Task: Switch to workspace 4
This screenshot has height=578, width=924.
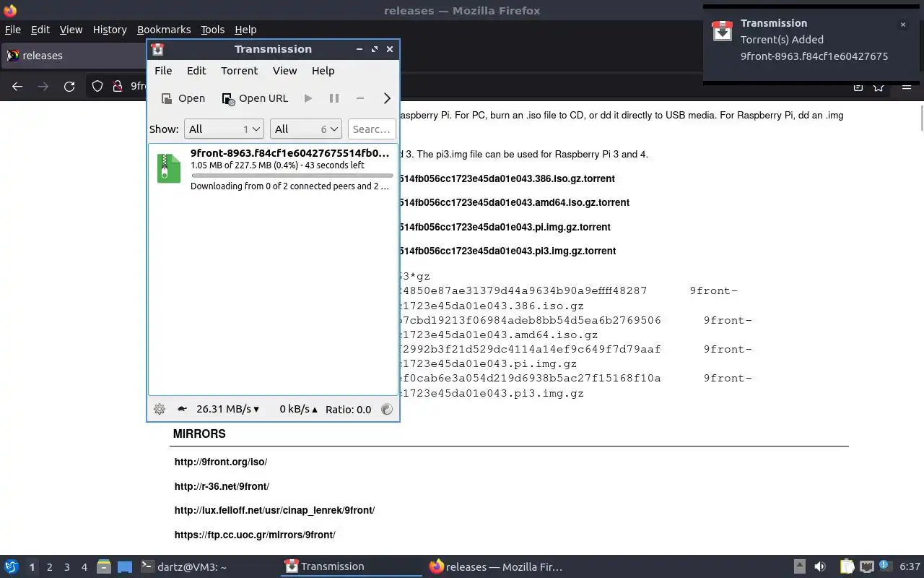Action: coord(84,567)
